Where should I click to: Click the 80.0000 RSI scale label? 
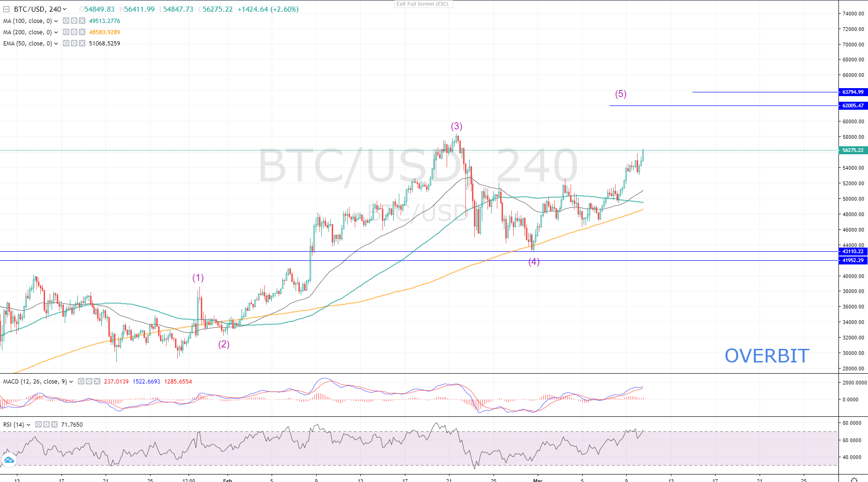coord(852,423)
